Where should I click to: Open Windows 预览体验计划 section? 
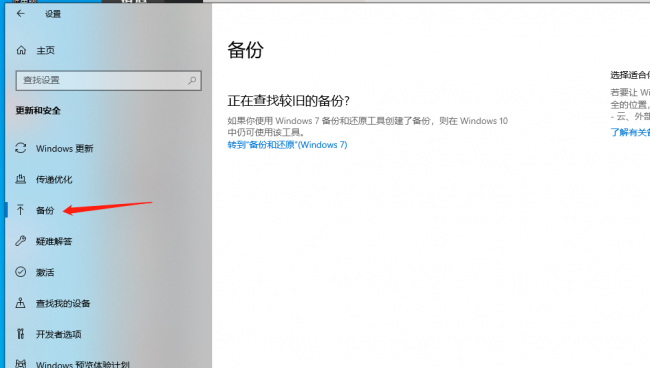[83, 364]
